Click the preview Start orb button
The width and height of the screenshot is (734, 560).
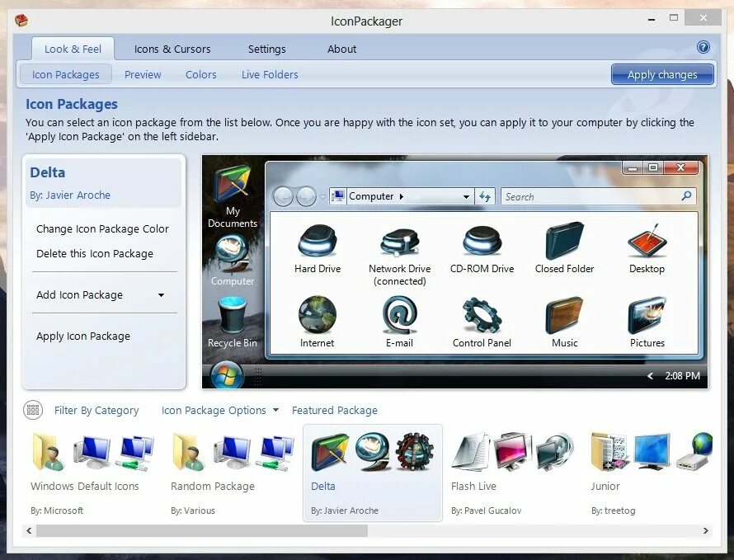pyautogui.click(x=227, y=375)
